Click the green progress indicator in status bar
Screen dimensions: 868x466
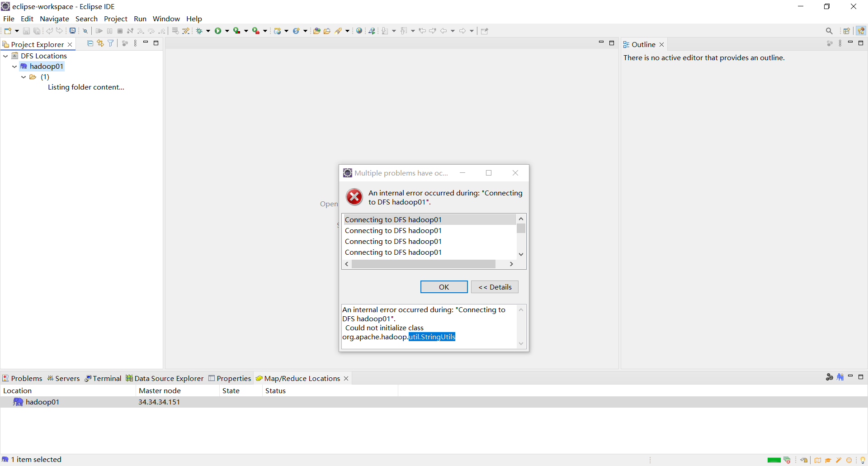coord(774,460)
